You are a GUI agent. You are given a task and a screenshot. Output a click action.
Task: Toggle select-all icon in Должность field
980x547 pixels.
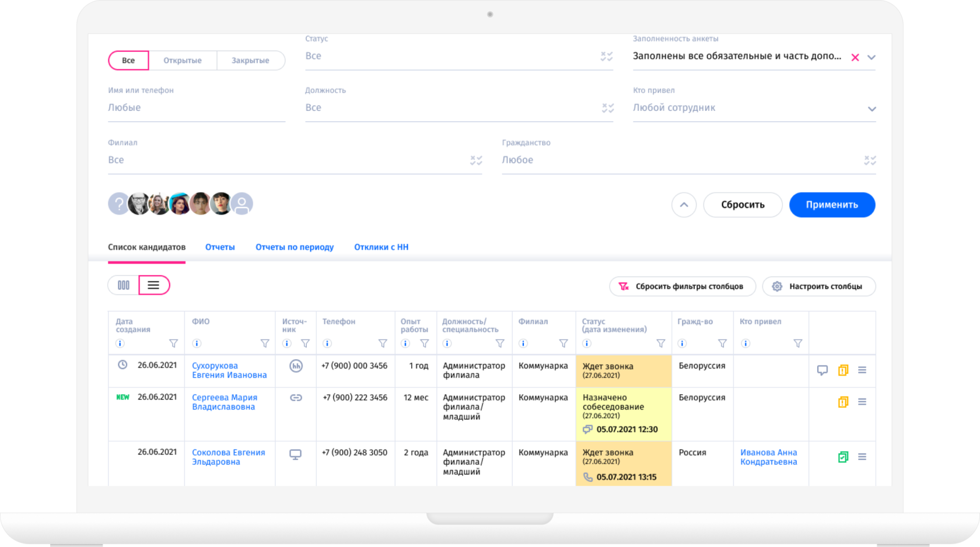[608, 108]
